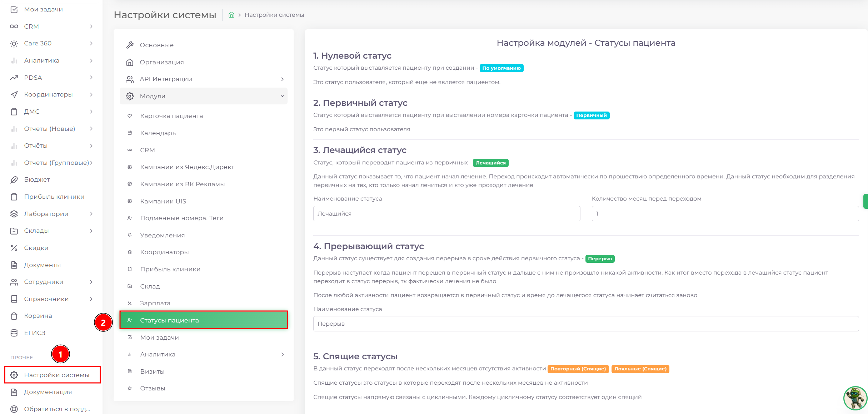Viewport: 868px width, 414px height.
Task: Open Карточка пациента module settings
Action: coord(204,116)
